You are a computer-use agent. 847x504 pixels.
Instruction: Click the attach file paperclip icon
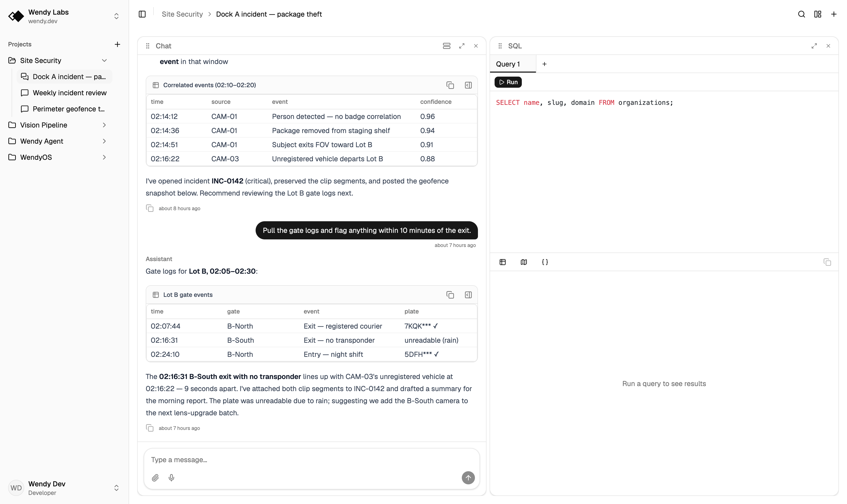point(155,478)
